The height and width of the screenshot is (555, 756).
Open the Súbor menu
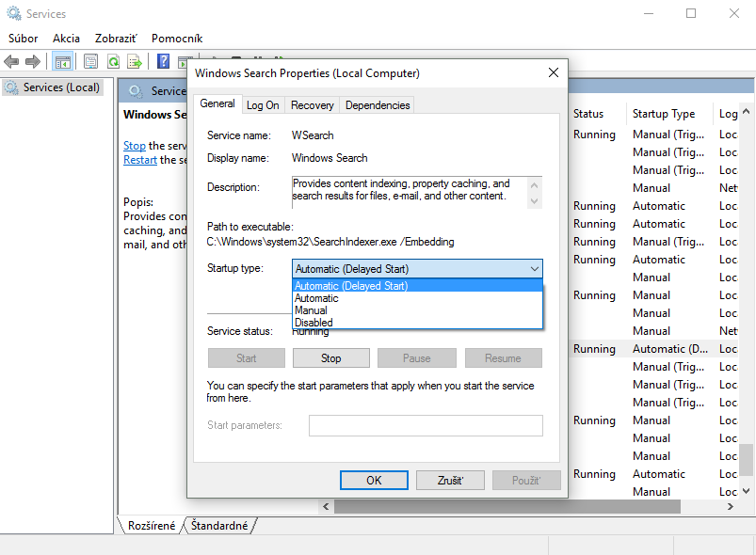[x=24, y=38]
